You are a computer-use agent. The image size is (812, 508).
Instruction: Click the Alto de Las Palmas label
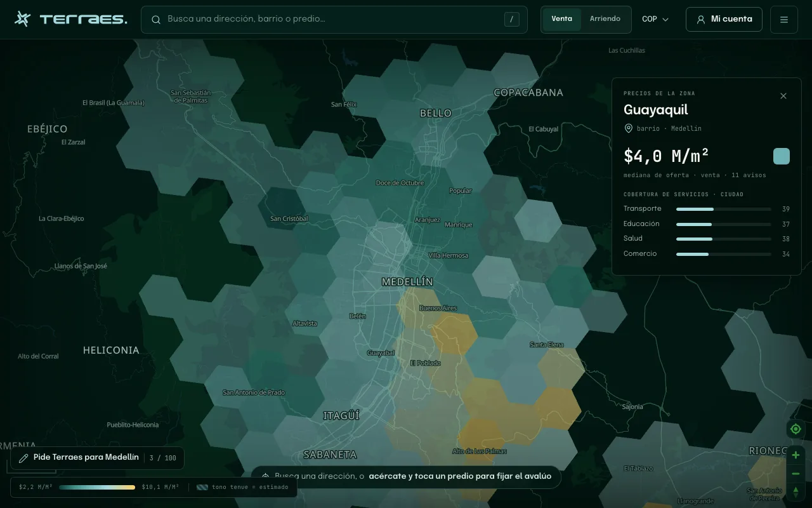point(480,451)
